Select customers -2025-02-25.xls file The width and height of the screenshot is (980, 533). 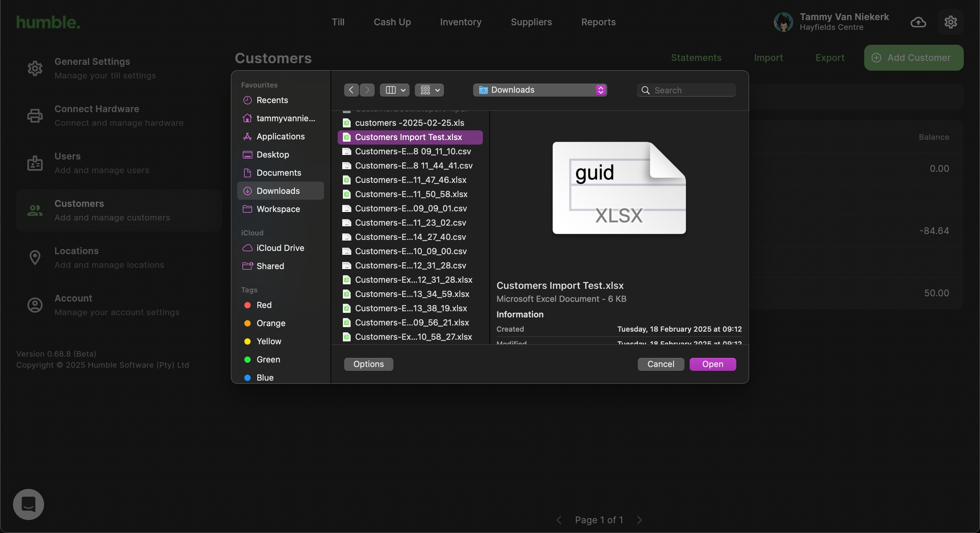410,123
